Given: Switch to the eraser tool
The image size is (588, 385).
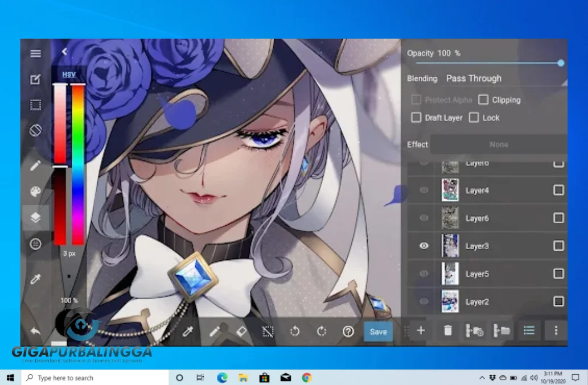Looking at the screenshot, I should pos(241,332).
